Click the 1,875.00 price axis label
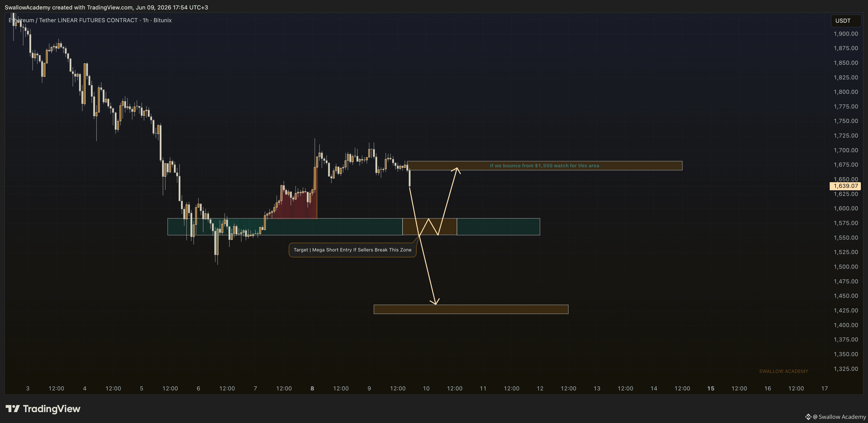This screenshot has height=423, width=868. (846, 48)
